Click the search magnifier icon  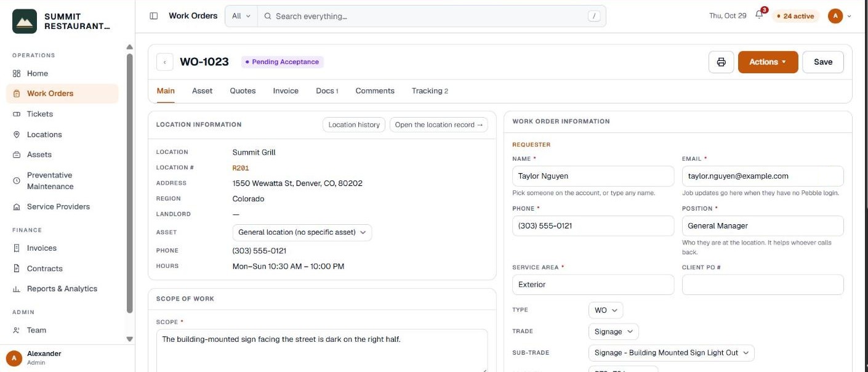click(x=268, y=16)
